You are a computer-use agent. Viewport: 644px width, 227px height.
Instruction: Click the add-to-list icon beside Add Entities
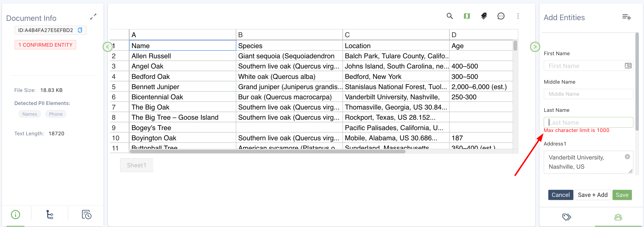pos(626,17)
